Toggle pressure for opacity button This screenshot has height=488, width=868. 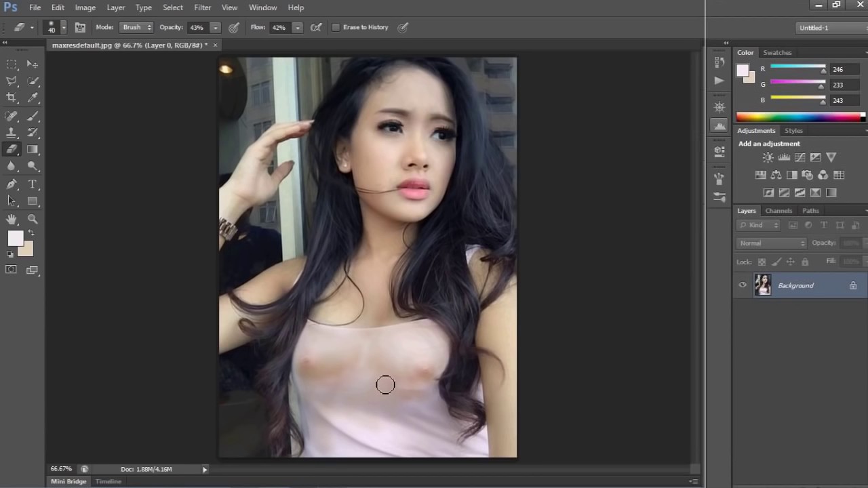[234, 27]
